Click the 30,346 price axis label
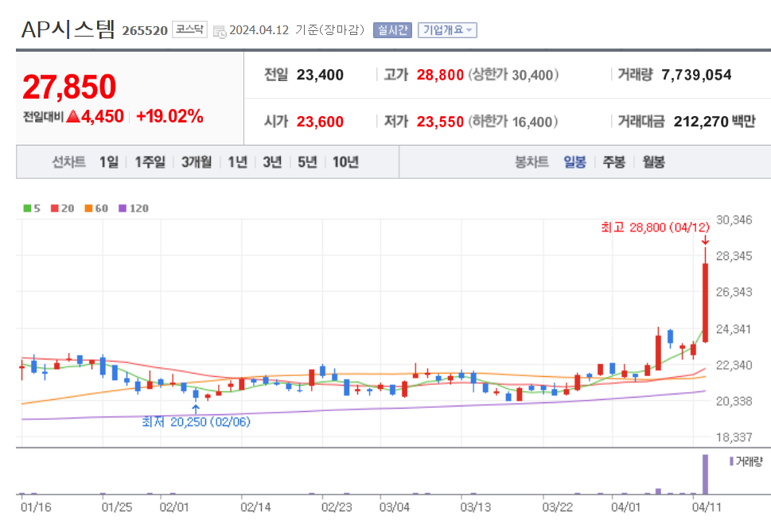This screenshot has height=532, width=771. click(x=734, y=220)
